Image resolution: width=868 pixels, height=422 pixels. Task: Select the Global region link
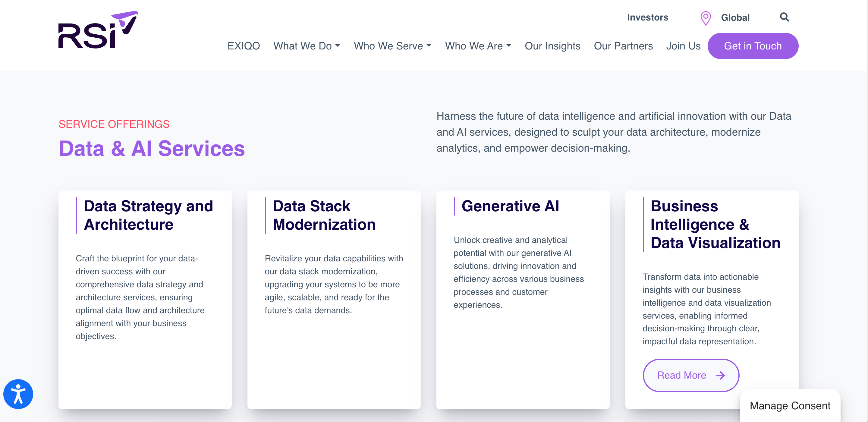(735, 18)
